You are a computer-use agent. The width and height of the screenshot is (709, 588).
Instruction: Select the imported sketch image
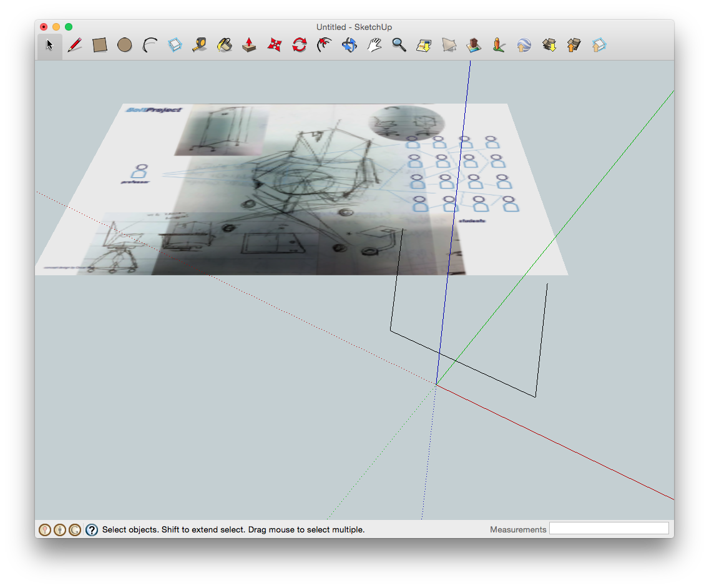tap(301, 190)
